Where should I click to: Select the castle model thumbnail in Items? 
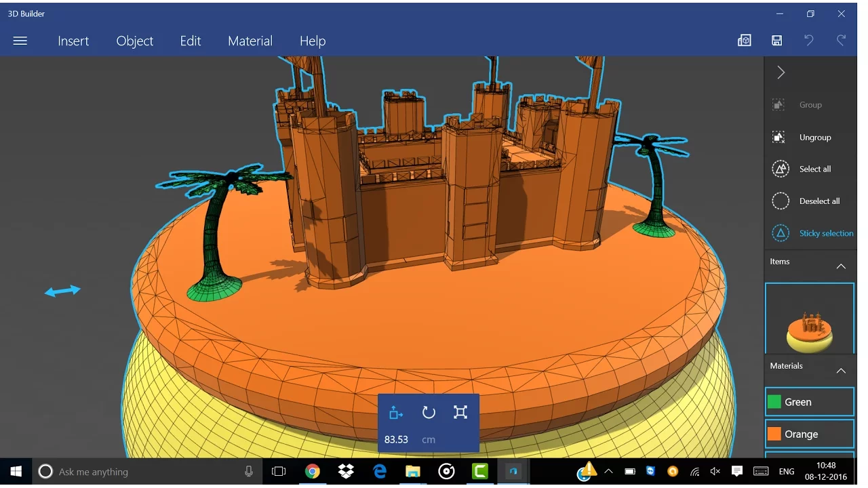click(810, 319)
